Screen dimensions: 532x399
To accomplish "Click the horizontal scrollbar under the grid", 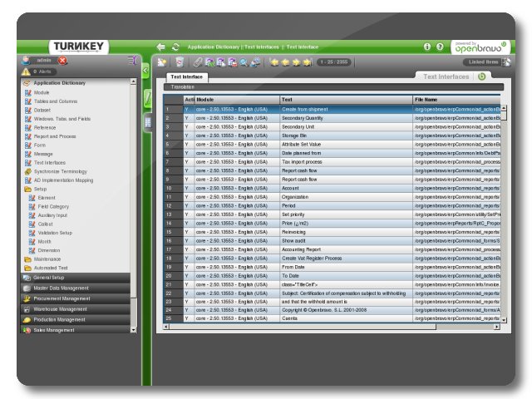I will click(x=332, y=327).
